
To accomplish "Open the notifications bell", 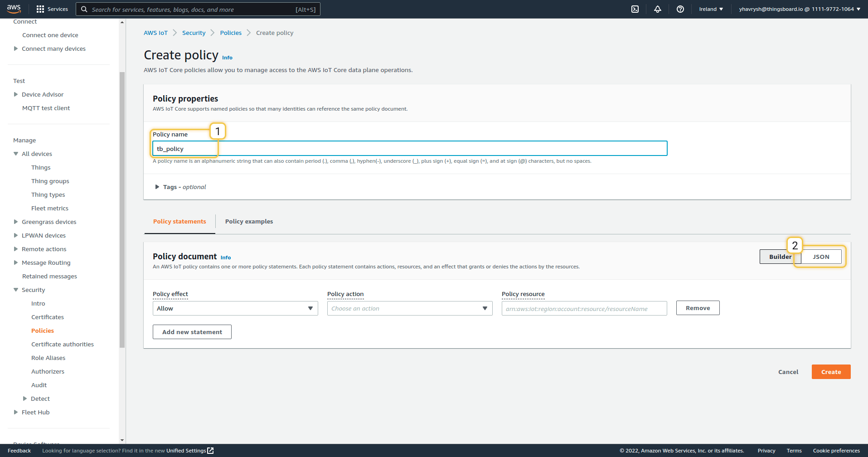I will point(657,9).
